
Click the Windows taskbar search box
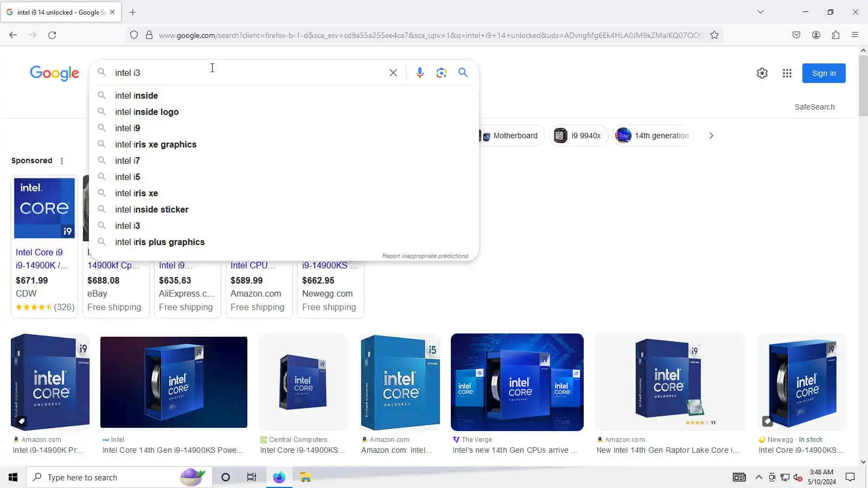(119, 477)
